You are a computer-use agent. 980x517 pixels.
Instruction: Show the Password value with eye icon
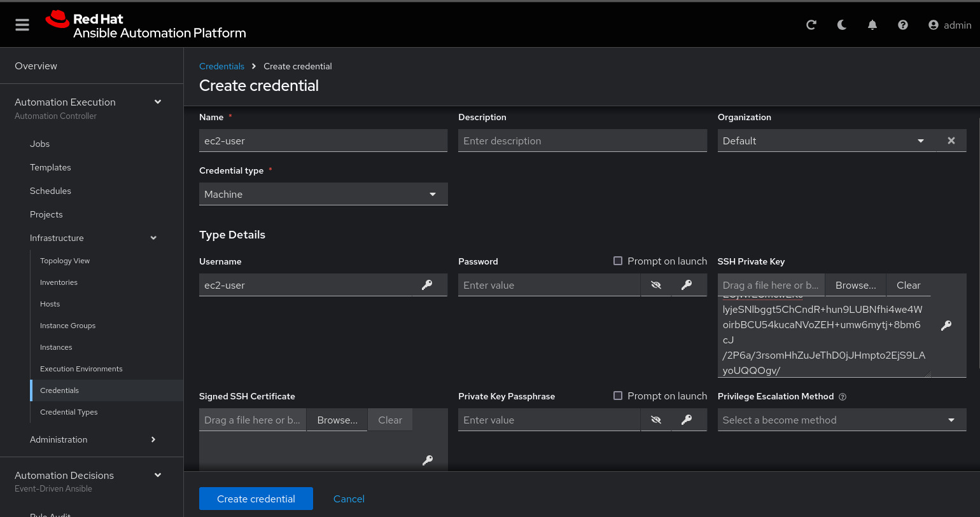656,285
